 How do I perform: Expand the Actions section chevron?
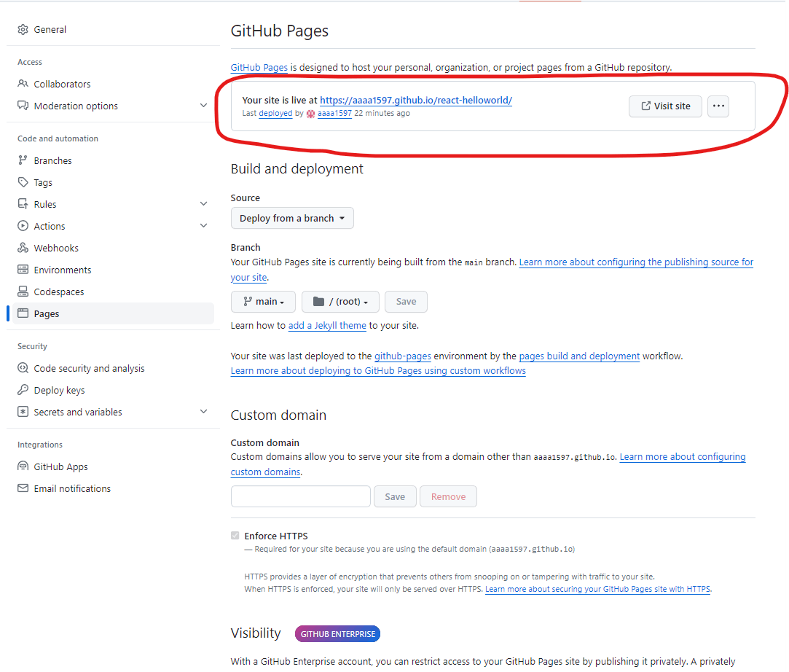(203, 226)
